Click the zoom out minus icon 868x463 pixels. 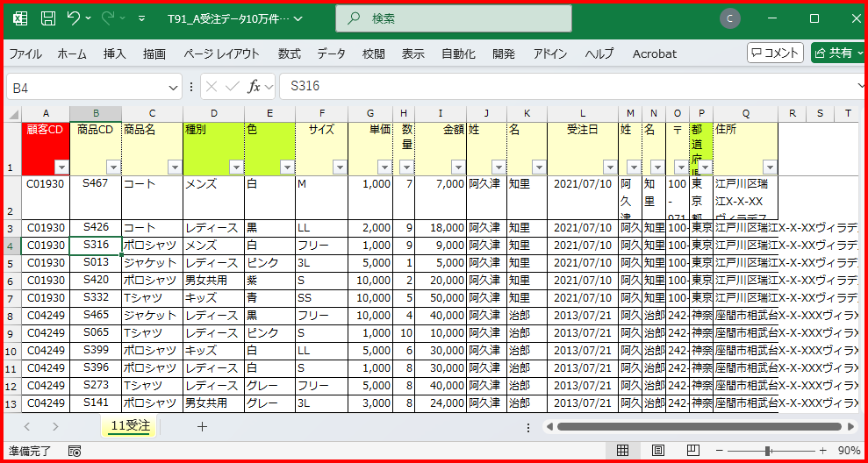click(720, 451)
